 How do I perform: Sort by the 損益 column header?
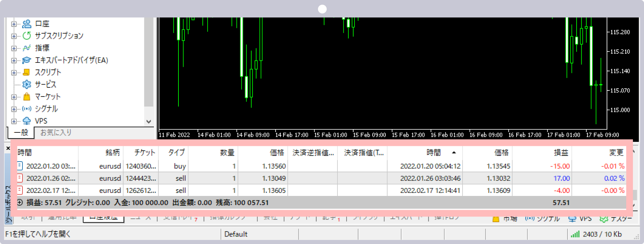[x=542, y=153]
